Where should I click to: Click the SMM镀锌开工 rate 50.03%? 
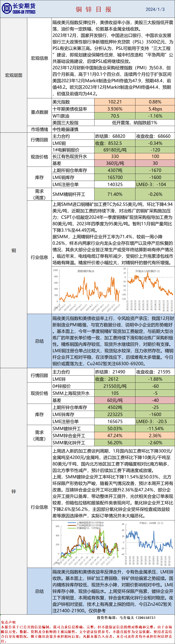coord(115,429)
